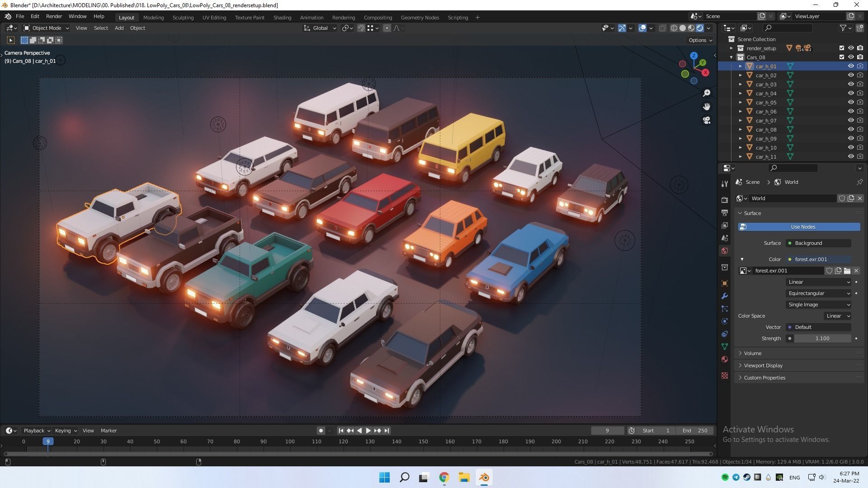Open the Material properties tab
The image size is (868, 488).
725,359
